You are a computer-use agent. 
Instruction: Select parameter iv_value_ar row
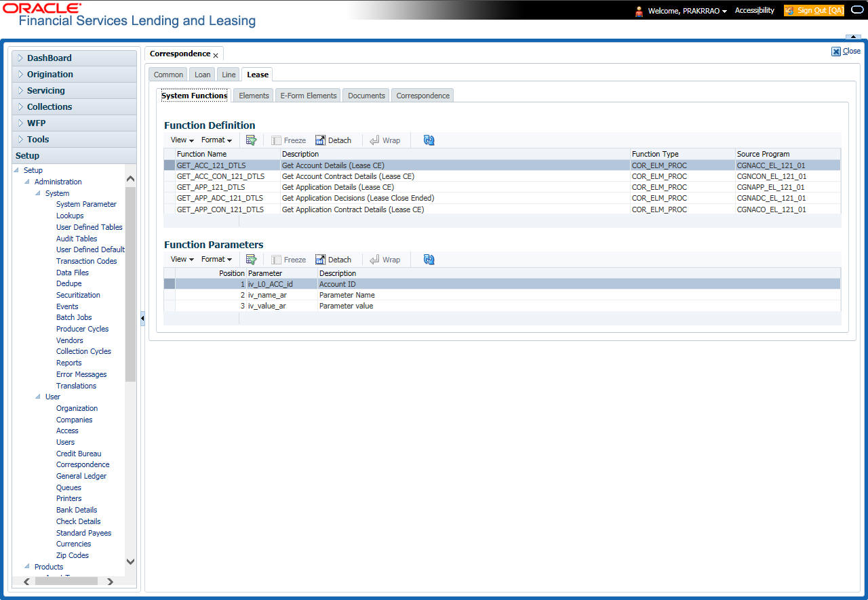(502, 306)
